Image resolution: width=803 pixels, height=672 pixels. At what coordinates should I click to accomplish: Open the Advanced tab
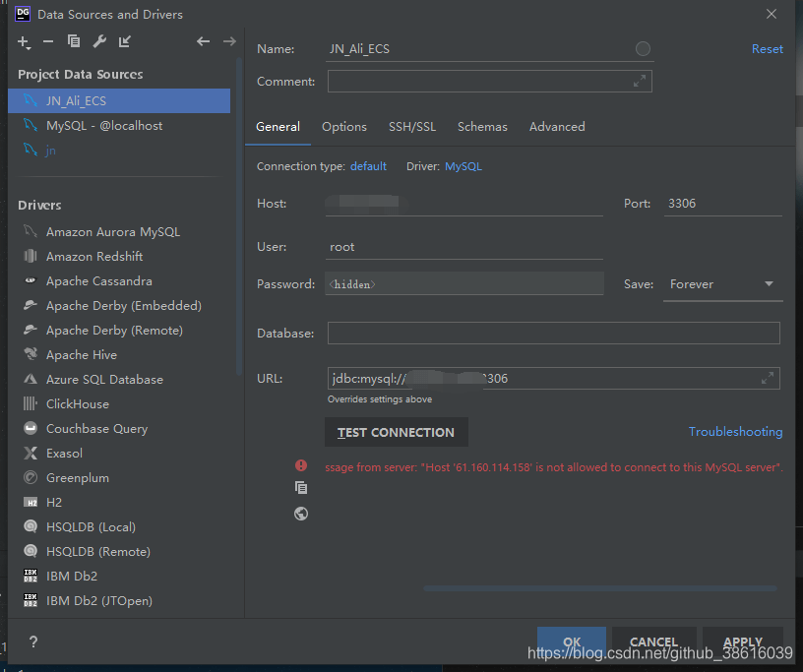[x=557, y=127]
